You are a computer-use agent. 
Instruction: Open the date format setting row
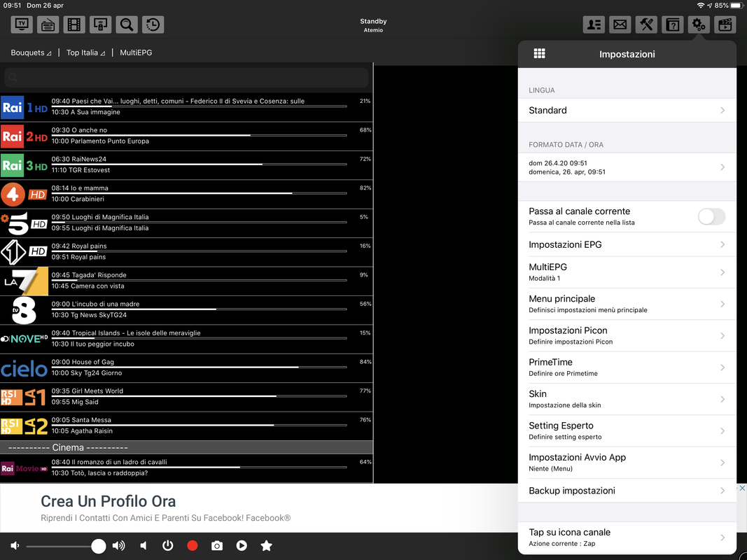[x=627, y=167]
